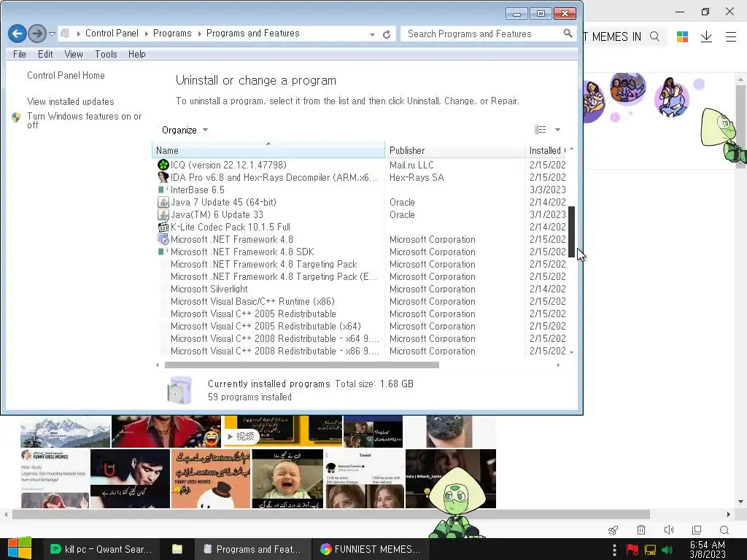Select Microsoft .NET Framework 4.8 icon

[x=163, y=239]
